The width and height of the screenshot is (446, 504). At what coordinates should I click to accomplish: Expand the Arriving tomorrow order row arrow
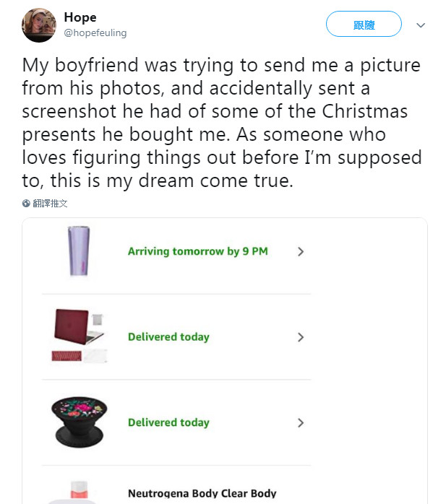point(301,252)
